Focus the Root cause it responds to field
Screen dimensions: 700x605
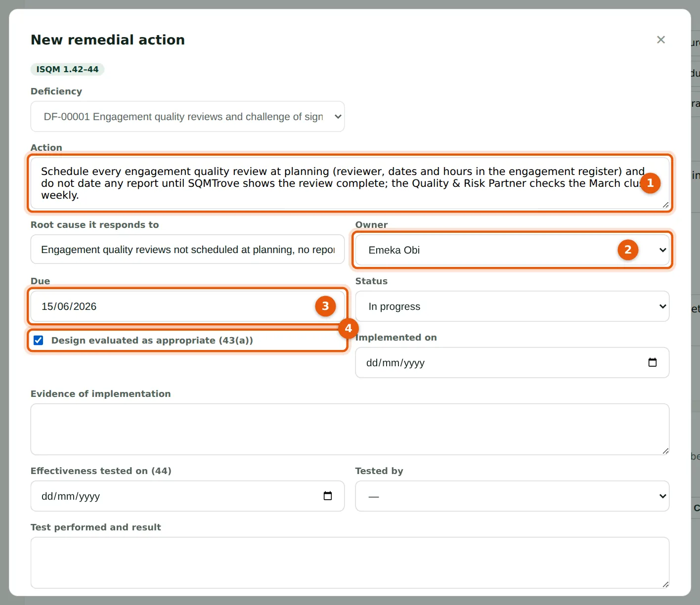point(187,250)
